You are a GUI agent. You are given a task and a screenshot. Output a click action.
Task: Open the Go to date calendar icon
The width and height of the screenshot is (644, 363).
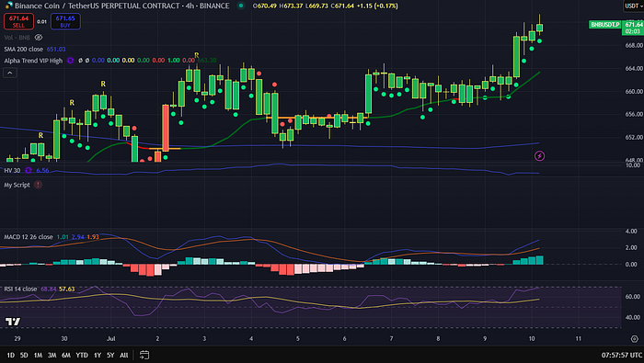click(x=144, y=355)
